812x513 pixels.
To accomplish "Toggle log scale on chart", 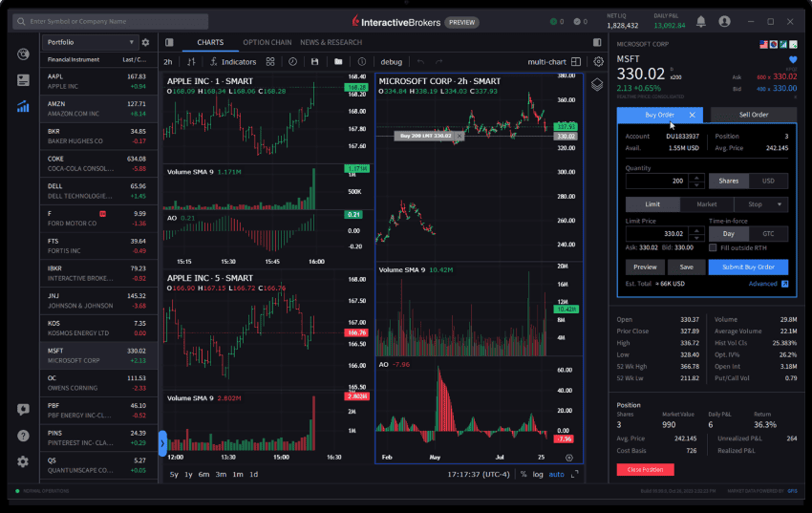I will click(x=538, y=474).
